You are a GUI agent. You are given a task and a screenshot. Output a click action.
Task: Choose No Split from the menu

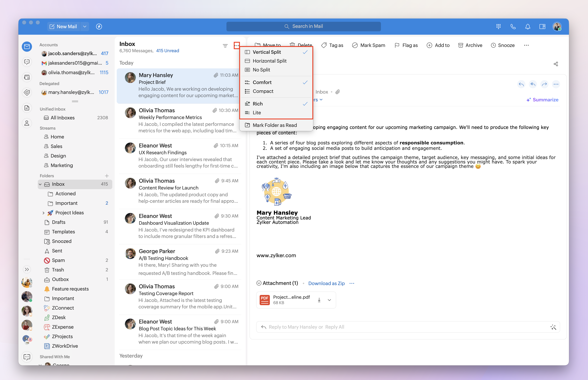tap(261, 70)
